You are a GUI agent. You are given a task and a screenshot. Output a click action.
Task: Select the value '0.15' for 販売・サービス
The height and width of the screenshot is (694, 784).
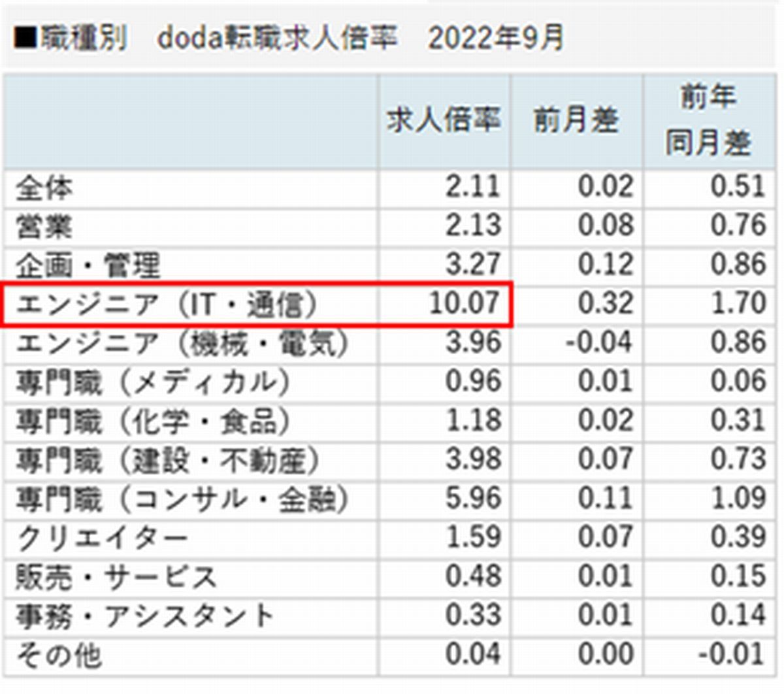(738, 576)
